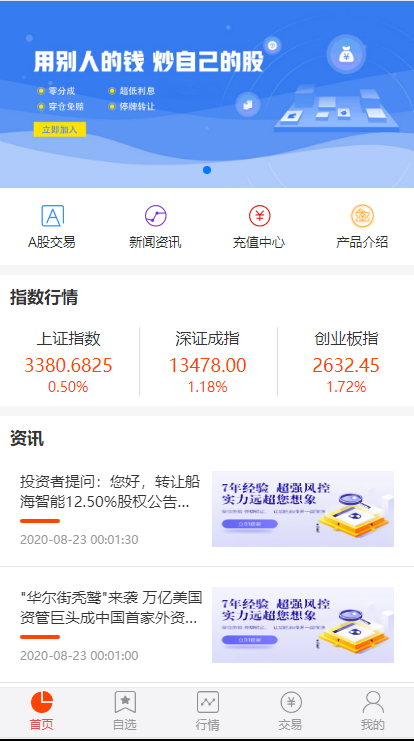Open the 行情 line chart icon

[208, 702]
